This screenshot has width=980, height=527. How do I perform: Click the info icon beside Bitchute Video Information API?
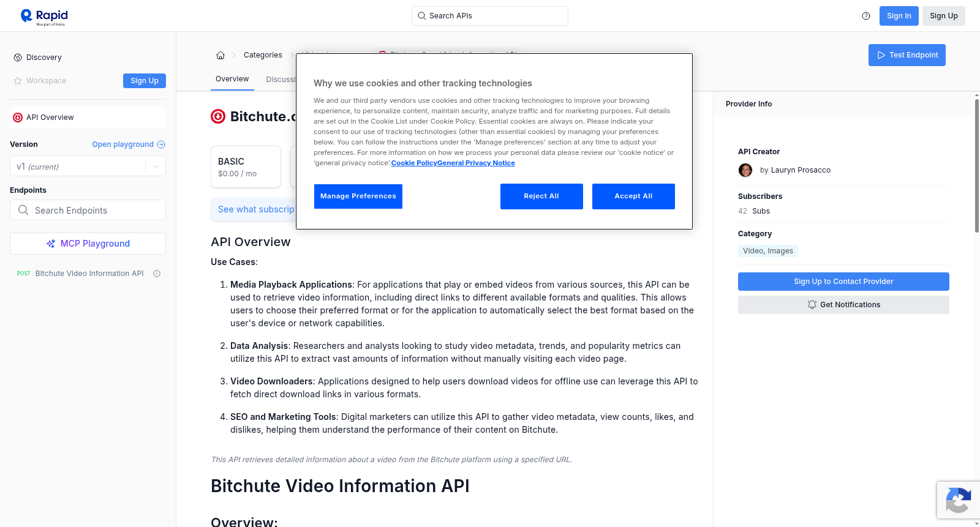[x=157, y=274]
